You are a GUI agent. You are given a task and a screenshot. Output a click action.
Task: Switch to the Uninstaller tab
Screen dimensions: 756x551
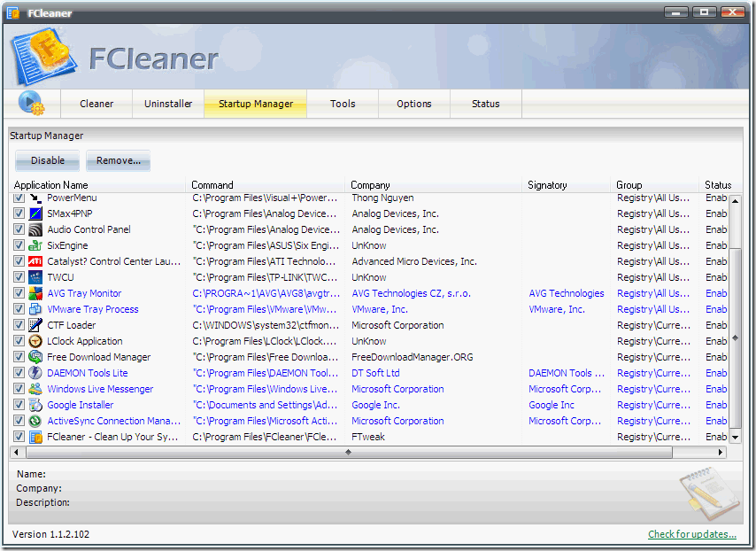[x=168, y=104]
